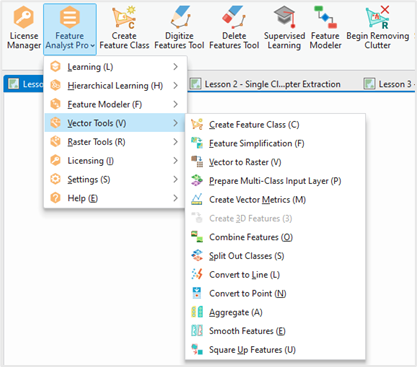Expand the Settings (S) submenu arrow

click(176, 179)
